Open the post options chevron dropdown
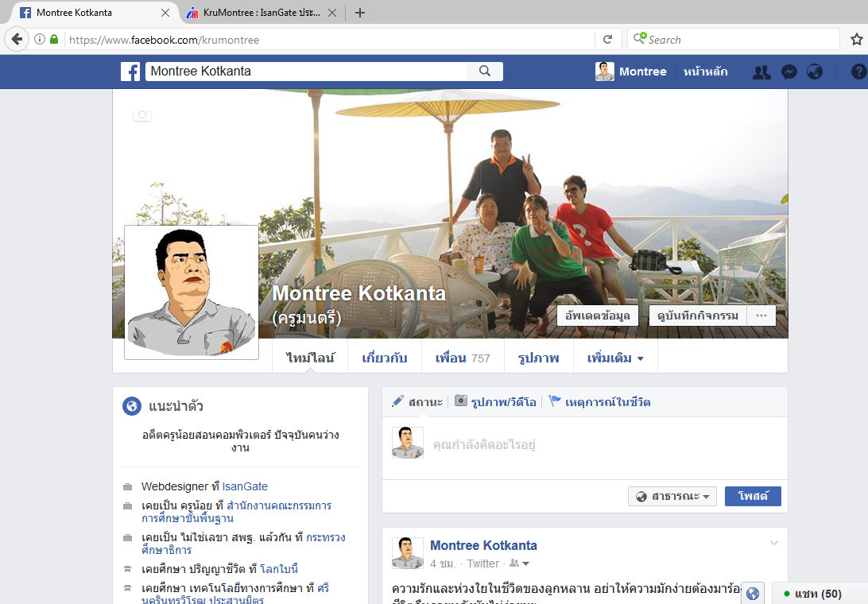 pyautogui.click(x=774, y=543)
